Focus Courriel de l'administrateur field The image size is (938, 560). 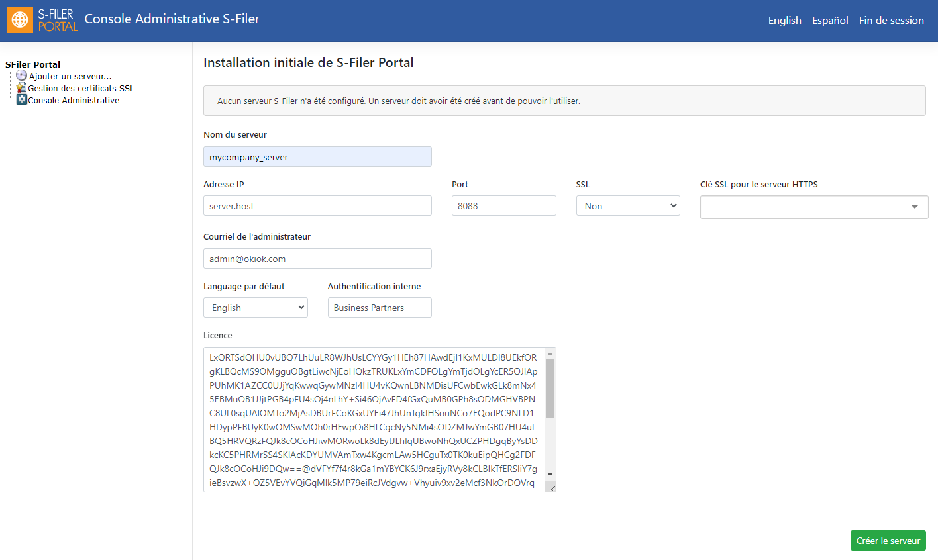click(317, 259)
